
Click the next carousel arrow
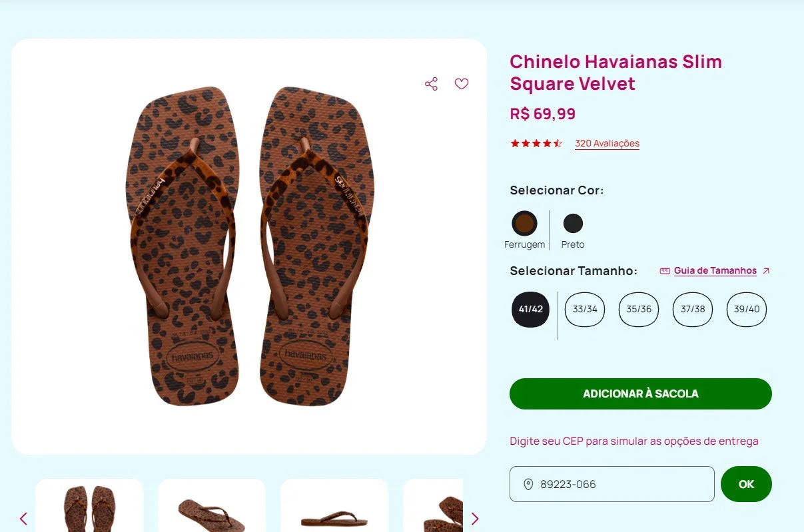click(x=475, y=518)
